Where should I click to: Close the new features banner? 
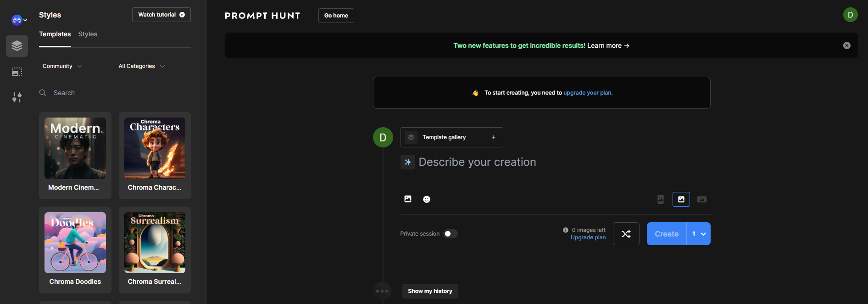847,45
